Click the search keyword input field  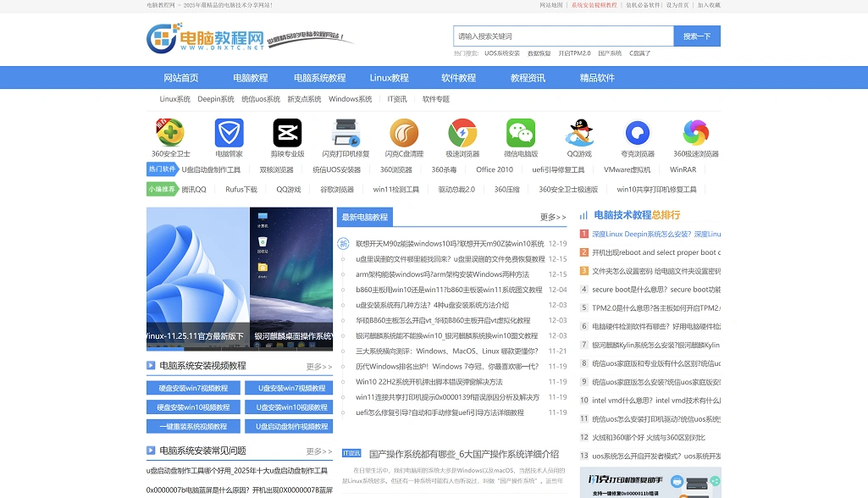(563, 36)
